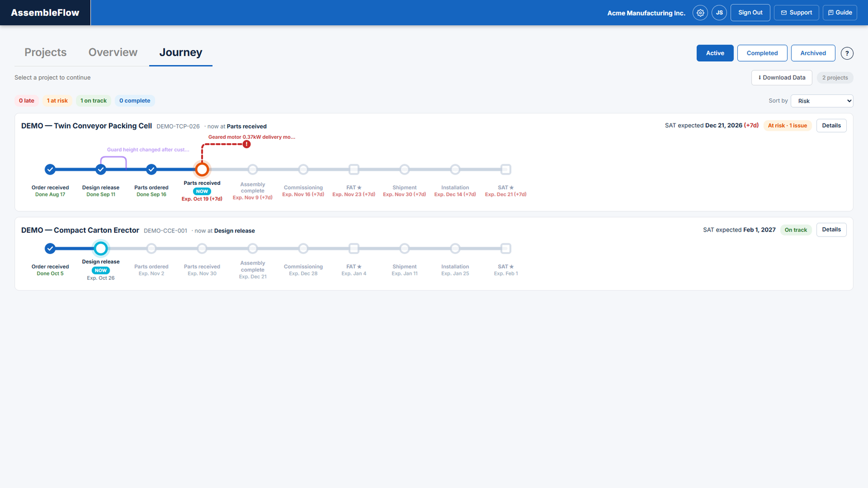Select Twin Conveyor current Parts received node
The height and width of the screenshot is (488, 868).
202,169
